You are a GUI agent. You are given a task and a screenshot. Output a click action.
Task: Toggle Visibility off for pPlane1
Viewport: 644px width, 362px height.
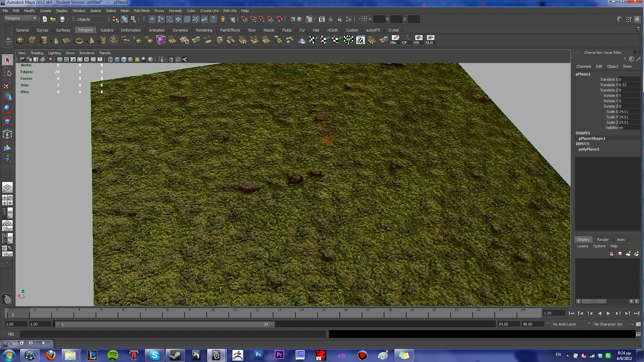621,128
